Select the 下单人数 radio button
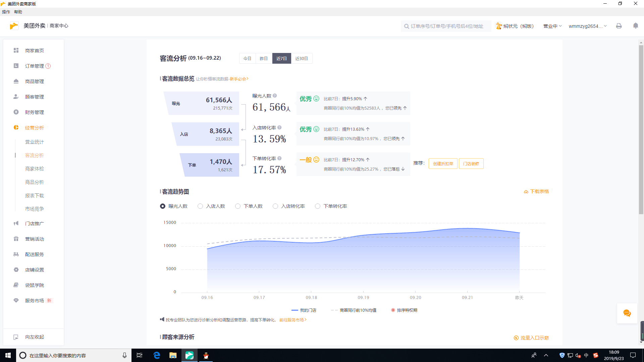 click(x=238, y=206)
